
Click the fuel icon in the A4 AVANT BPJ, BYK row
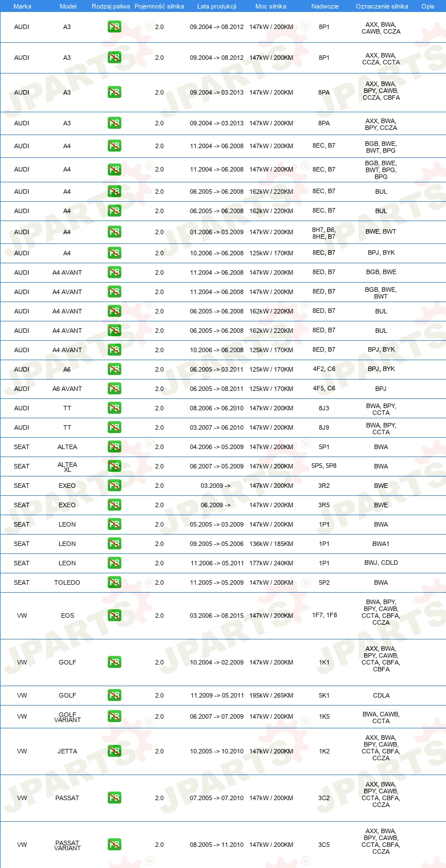114,350
